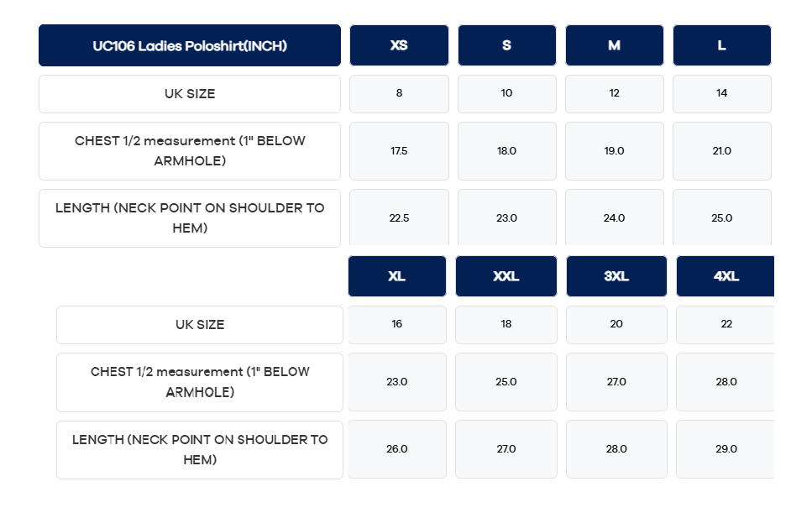Click the UK size 8 cell
This screenshot has width=812, height=513.
(399, 93)
